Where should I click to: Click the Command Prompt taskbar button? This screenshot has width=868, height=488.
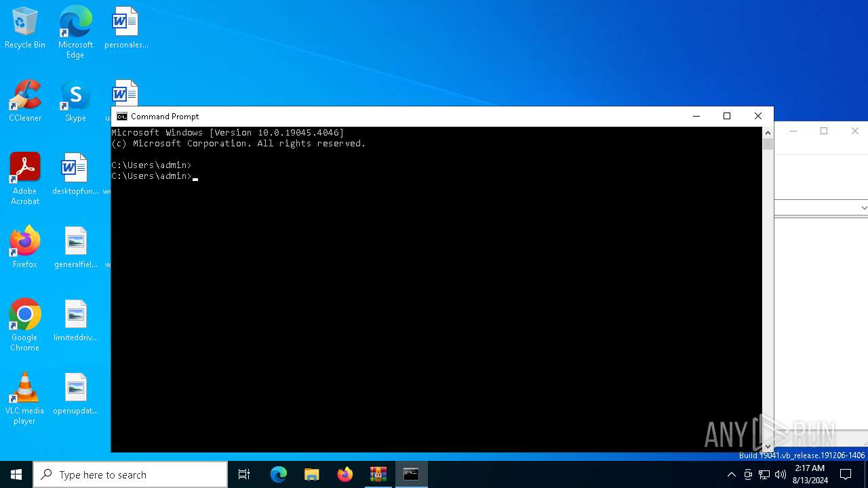(x=412, y=474)
